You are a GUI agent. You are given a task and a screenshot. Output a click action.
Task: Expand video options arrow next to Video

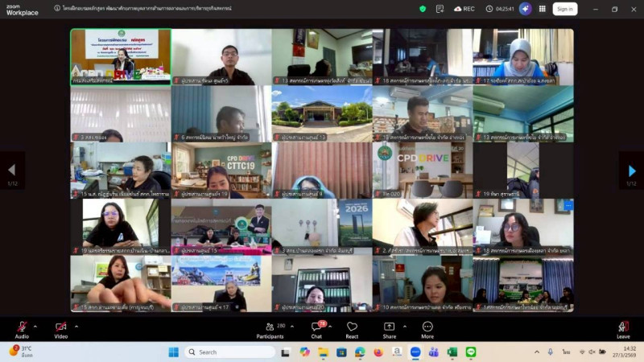[x=76, y=326]
